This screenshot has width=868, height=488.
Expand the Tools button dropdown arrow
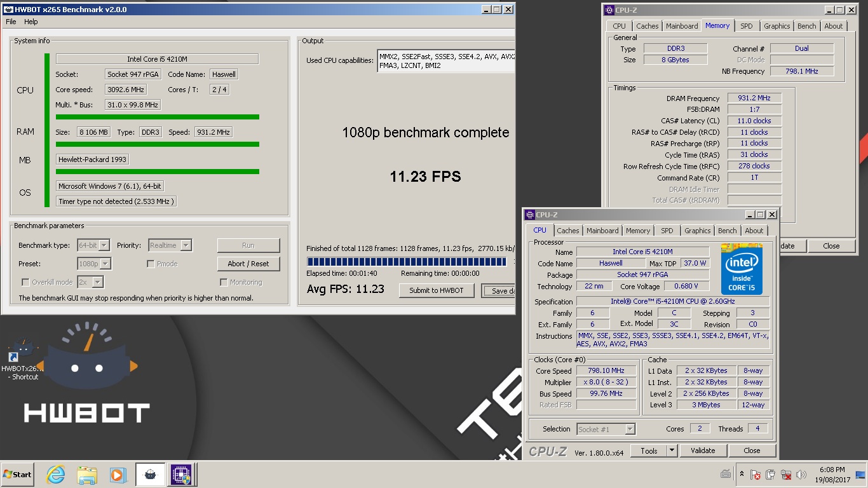tap(672, 451)
